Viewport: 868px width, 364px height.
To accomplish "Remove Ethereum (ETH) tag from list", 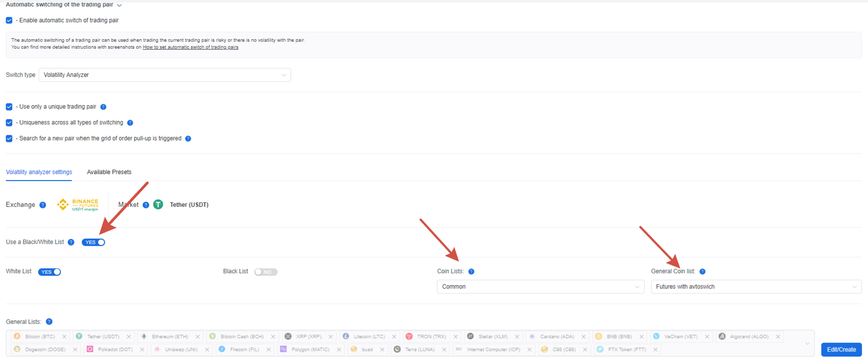I will tap(197, 337).
